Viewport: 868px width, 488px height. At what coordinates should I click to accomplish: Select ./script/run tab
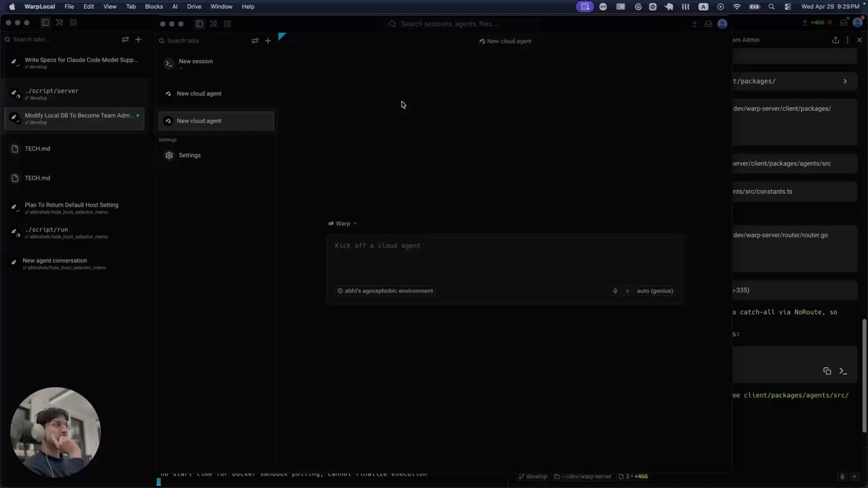[x=75, y=232]
